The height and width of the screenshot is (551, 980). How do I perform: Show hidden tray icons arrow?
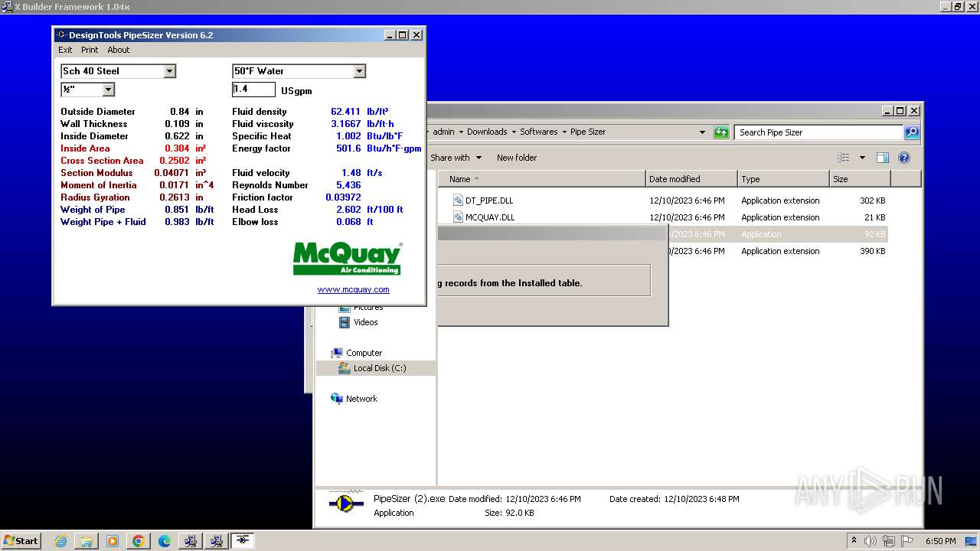click(854, 541)
